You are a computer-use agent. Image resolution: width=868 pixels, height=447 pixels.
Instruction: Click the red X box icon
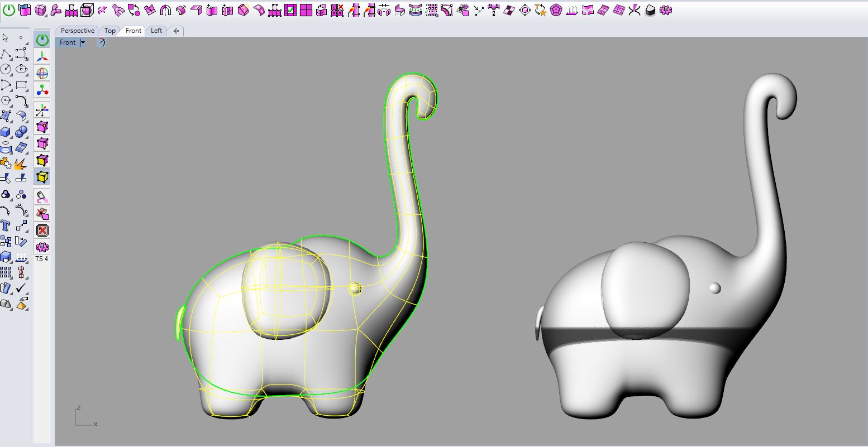pos(42,230)
